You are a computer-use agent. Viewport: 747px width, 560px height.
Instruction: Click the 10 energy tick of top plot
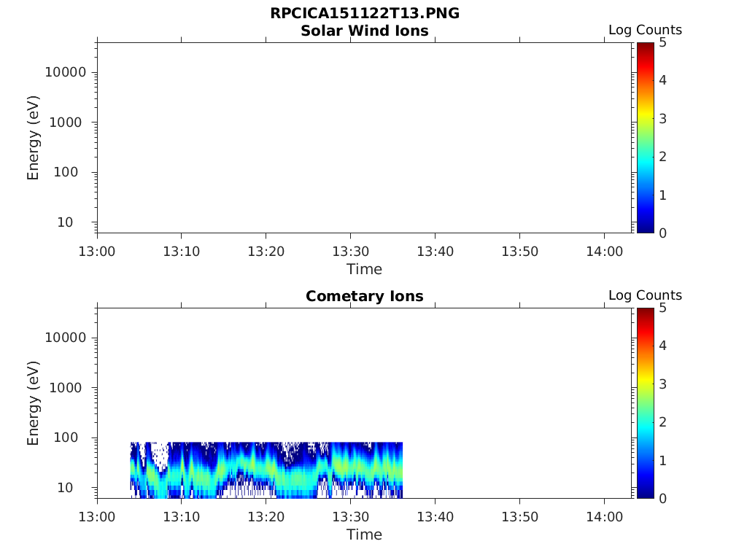(65, 222)
